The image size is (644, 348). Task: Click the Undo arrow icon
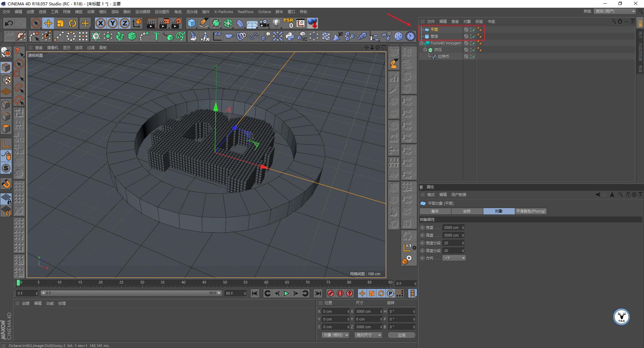click(9, 23)
